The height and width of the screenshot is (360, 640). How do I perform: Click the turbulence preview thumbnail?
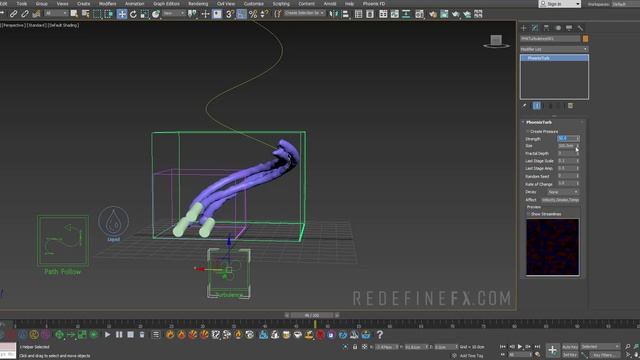pos(552,247)
